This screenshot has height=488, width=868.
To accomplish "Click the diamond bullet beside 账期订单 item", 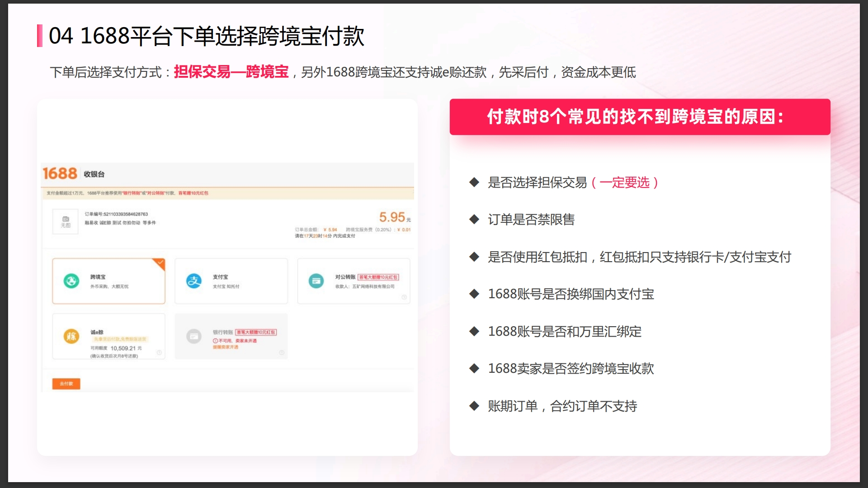I will tap(474, 406).
